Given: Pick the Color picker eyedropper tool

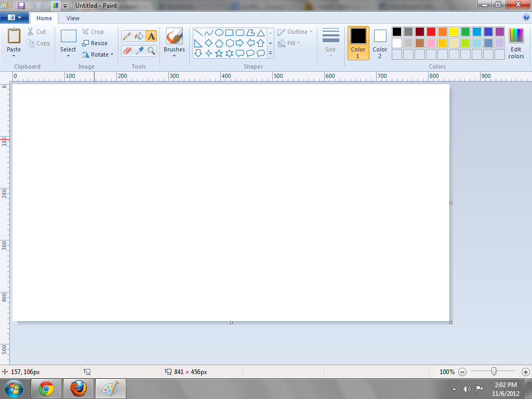Looking at the screenshot, I should 138,51.
